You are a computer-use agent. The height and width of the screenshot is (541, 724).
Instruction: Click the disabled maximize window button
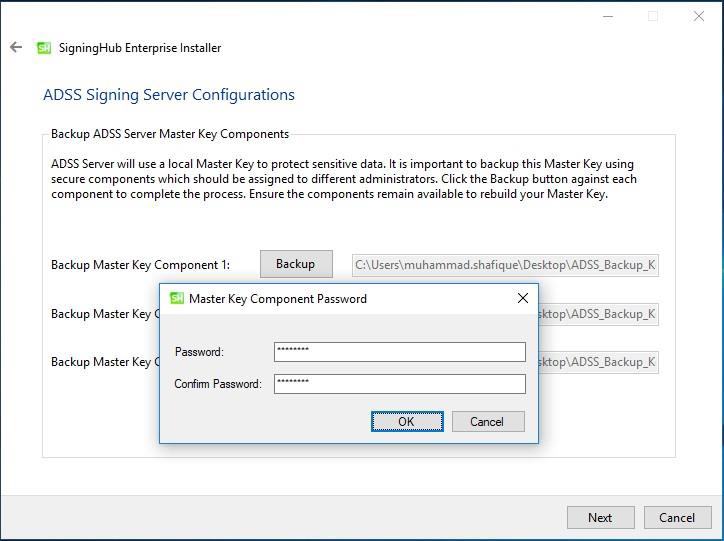tap(653, 17)
